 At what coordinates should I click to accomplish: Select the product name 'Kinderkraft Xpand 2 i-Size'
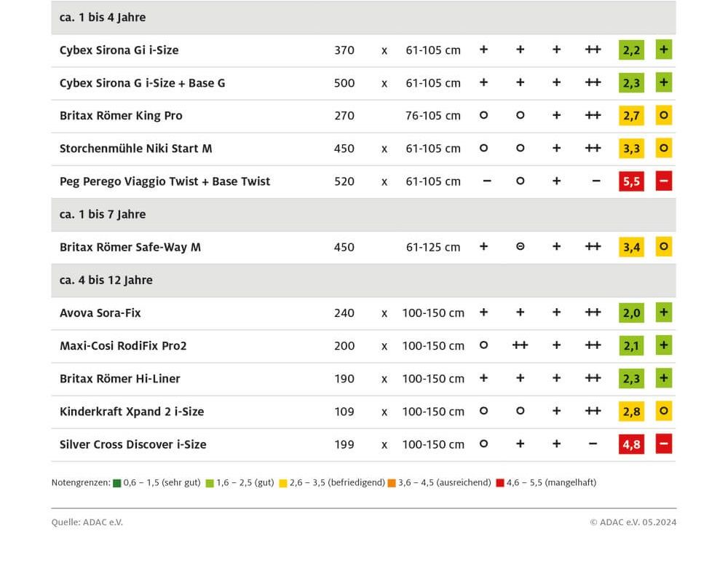click(x=132, y=412)
